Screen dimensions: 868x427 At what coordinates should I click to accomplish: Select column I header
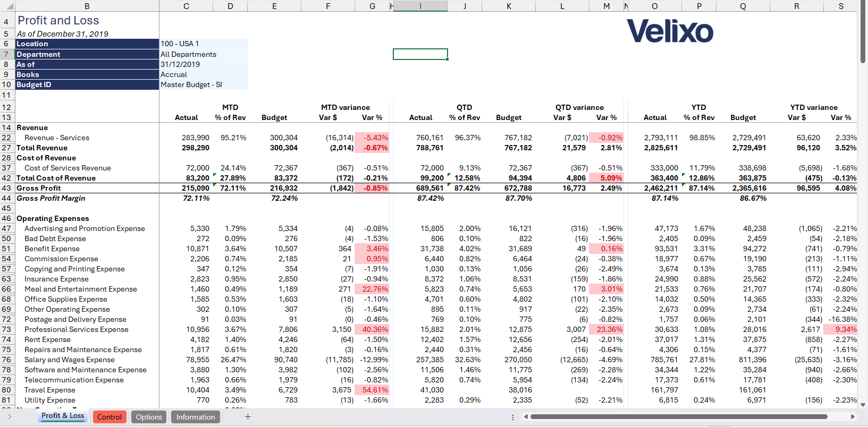click(x=420, y=6)
